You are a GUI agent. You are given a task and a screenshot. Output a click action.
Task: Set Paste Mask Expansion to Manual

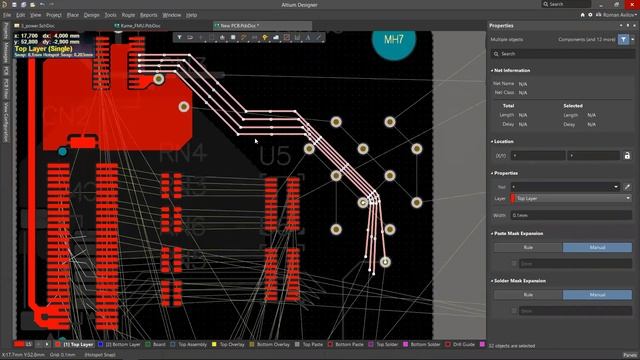point(597,247)
